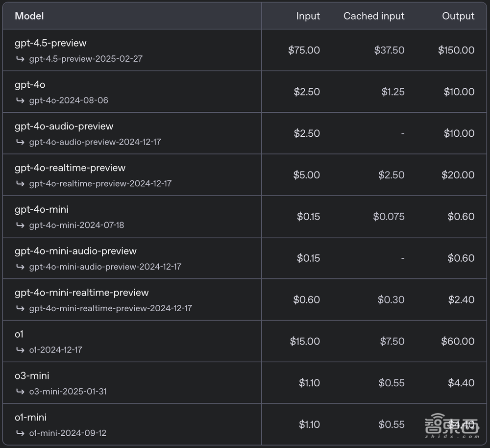Click the gpt-4o-mini-audio-preview model name
This screenshot has height=448, width=490.
(75, 251)
